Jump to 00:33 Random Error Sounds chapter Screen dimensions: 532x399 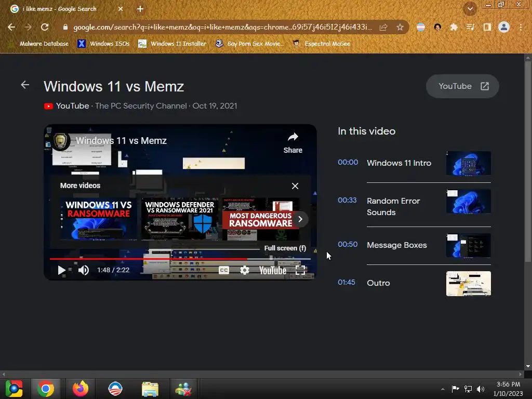414,206
